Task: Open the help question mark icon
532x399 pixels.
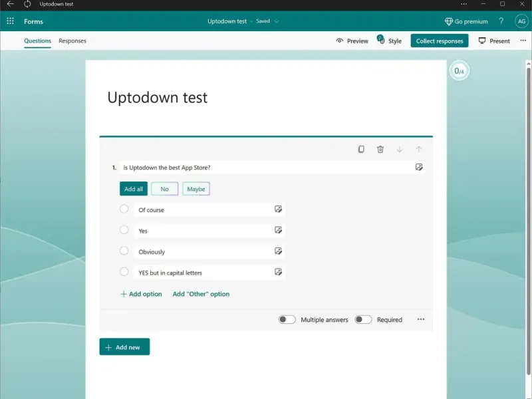Action: tap(501, 21)
